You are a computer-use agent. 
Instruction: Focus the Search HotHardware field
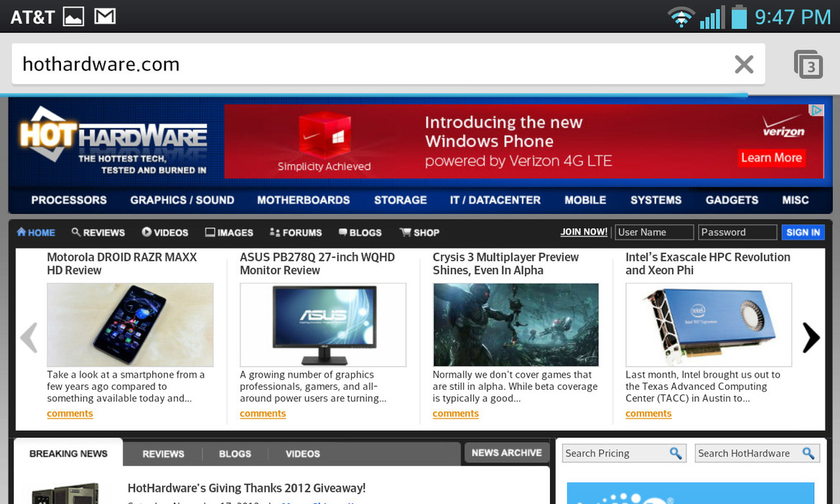pyautogui.click(x=757, y=453)
